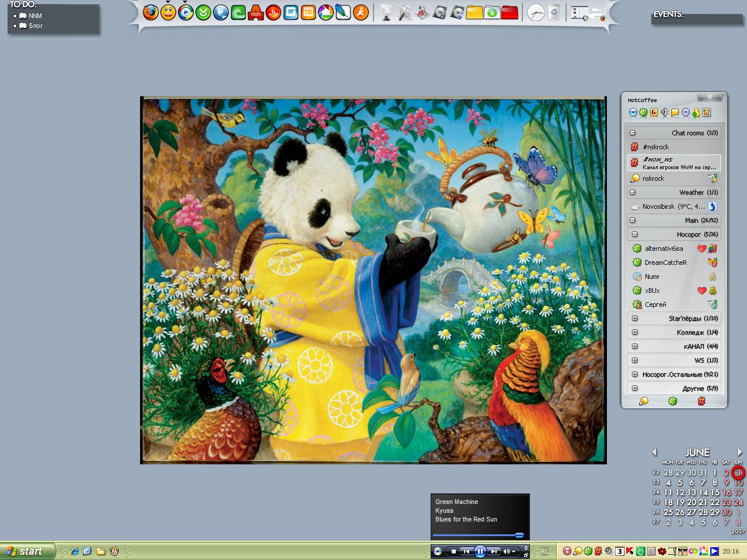747x560 pixels.
Task: Open the blue globe dock icon
Action: pos(221,12)
